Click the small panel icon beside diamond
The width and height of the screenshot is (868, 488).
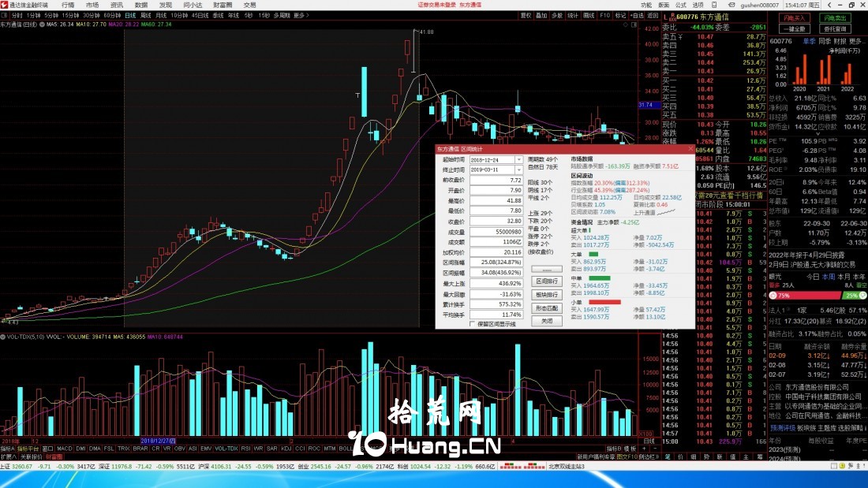pyautogui.click(x=634, y=25)
